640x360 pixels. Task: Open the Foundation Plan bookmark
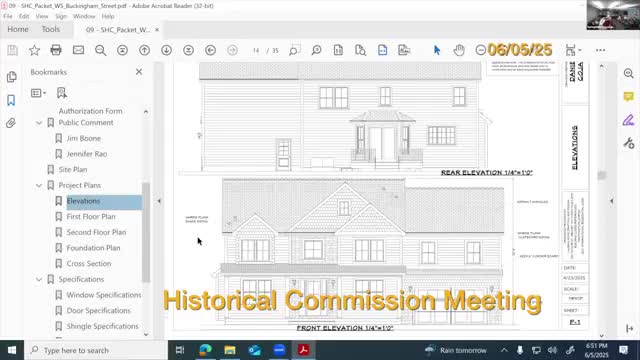(x=93, y=248)
